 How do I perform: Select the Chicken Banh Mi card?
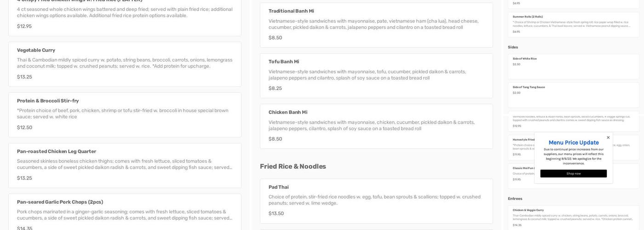[376, 126]
